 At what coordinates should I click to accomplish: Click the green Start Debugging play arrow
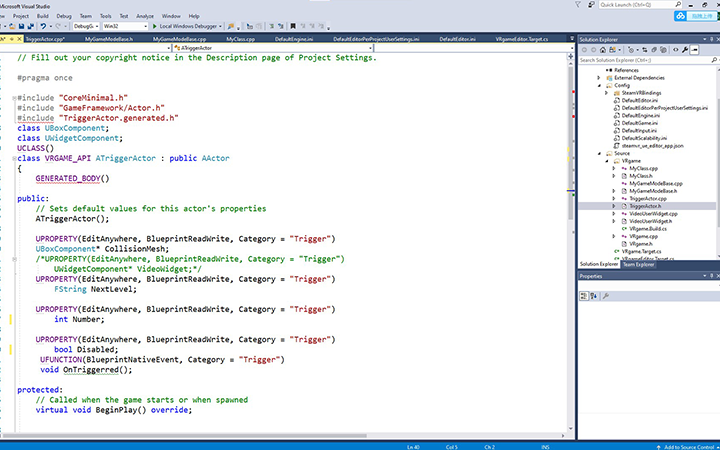click(153, 26)
